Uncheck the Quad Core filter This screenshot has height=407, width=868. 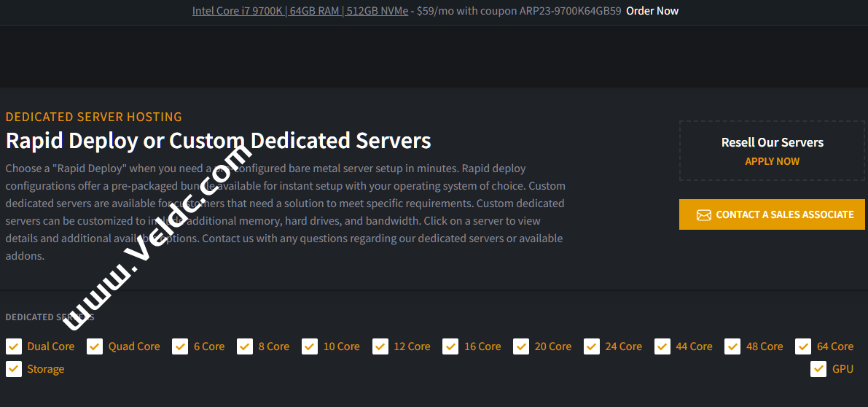pos(95,346)
